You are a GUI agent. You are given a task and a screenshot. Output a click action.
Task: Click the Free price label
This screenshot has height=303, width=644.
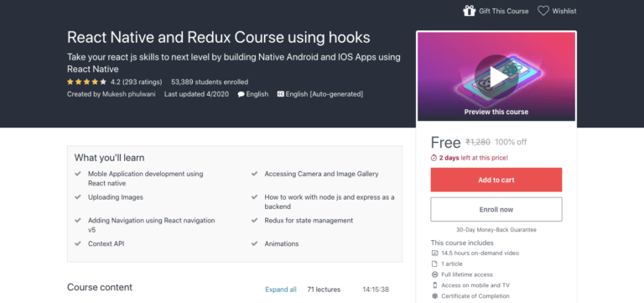pyautogui.click(x=445, y=142)
